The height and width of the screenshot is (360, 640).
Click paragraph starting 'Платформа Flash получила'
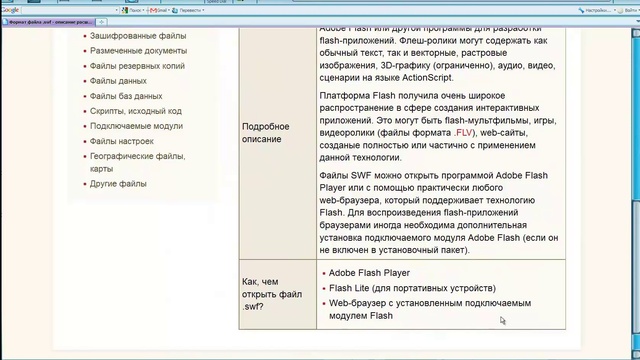pyautogui.click(x=438, y=127)
